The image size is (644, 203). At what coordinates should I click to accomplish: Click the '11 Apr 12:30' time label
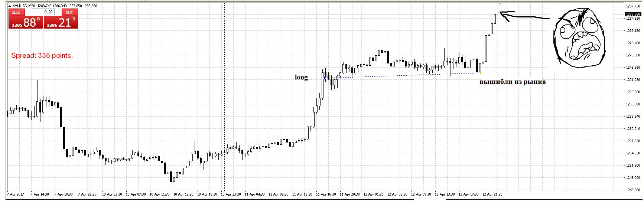click(302, 194)
